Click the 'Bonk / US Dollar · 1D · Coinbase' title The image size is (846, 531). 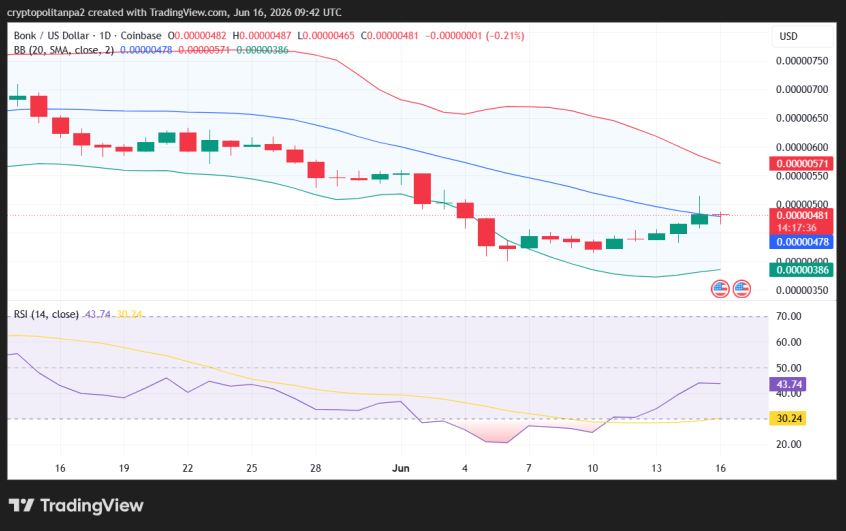[x=87, y=36]
